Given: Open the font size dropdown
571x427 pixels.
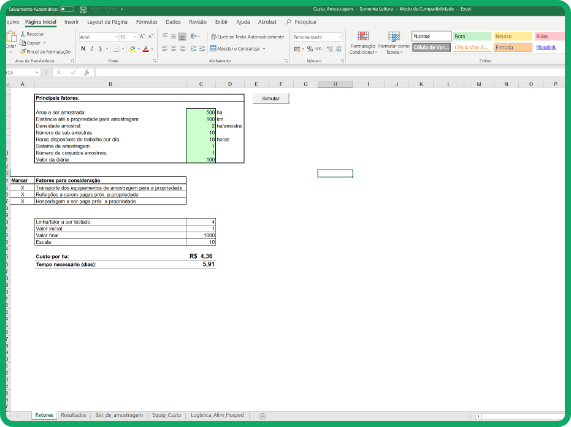Looking at the screenshot, I should point(134,37).
